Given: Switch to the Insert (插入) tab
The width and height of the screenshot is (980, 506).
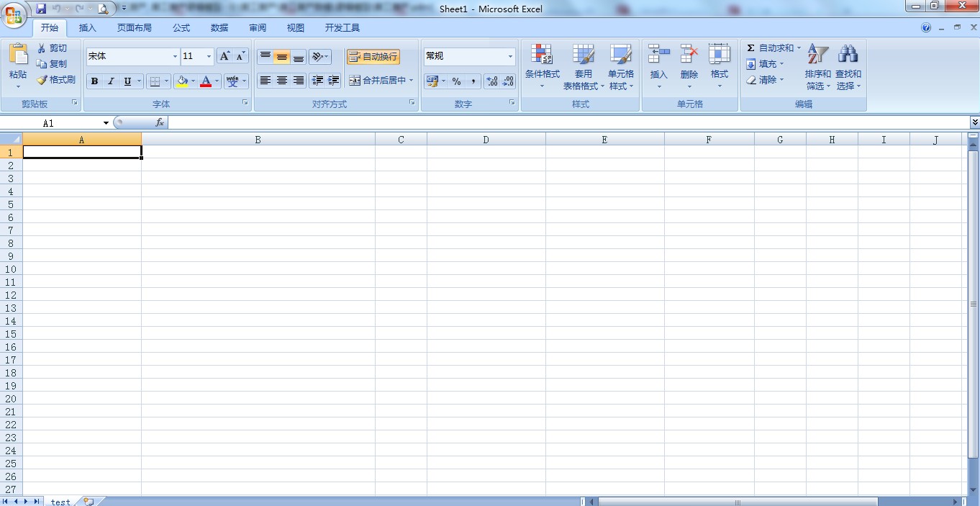Looking at the screenshot, I should point(87,28).
